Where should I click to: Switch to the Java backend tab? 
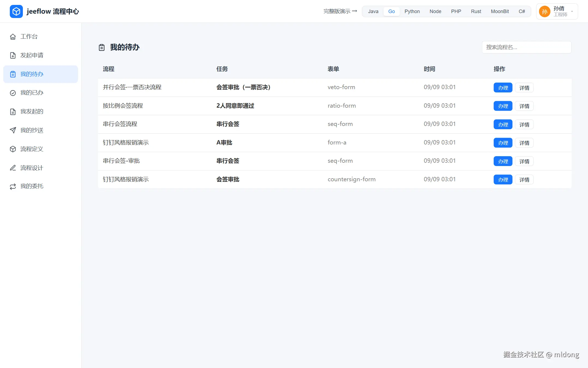click(373, 11)
